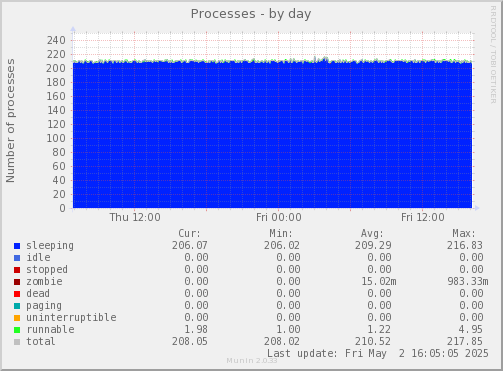Image resolution: width=503 pixels, height=371 pixels.
Task: Click the total average value 210.52
Action: click(x=373, y=341)
